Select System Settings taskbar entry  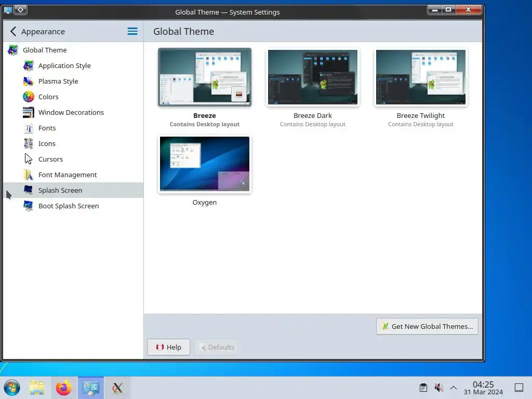tap(91, 388)
